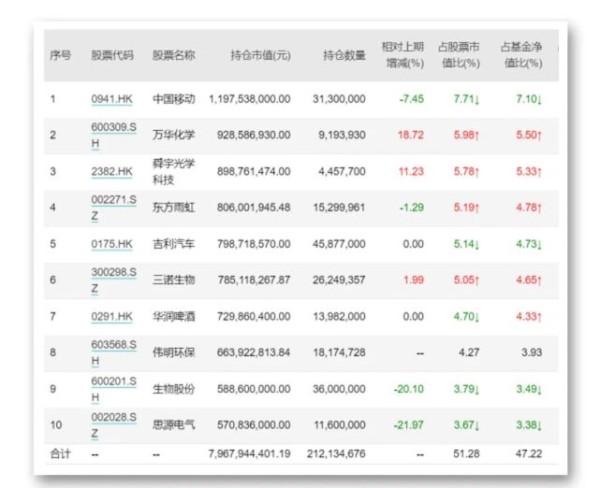Click stock ratio value 7.71↓
Screen dimensions: 600x488
click(x=467, y=99)
